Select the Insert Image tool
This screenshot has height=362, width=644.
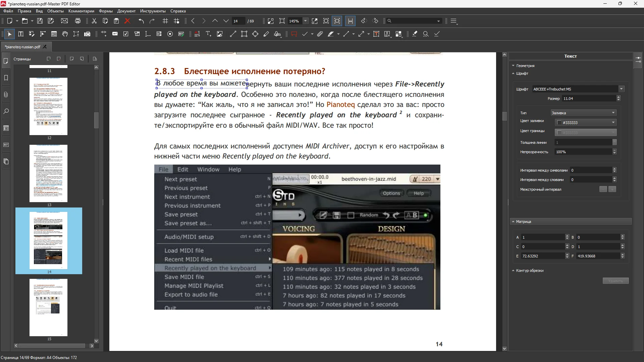[220, 34]
